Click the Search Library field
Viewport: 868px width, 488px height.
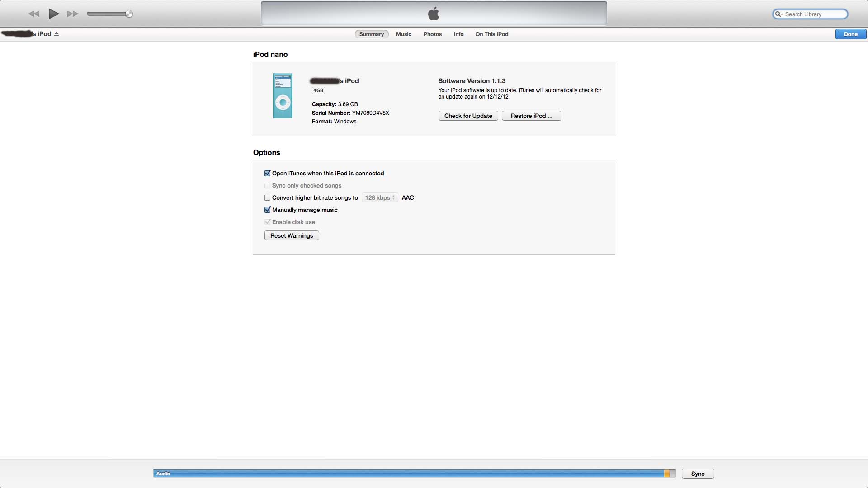point(814,14)
